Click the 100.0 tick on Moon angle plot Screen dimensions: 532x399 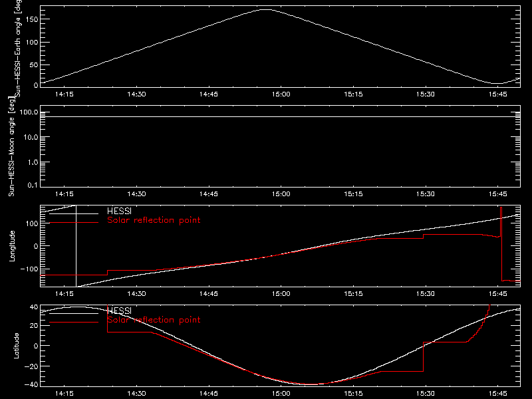[x=29, y=112]
